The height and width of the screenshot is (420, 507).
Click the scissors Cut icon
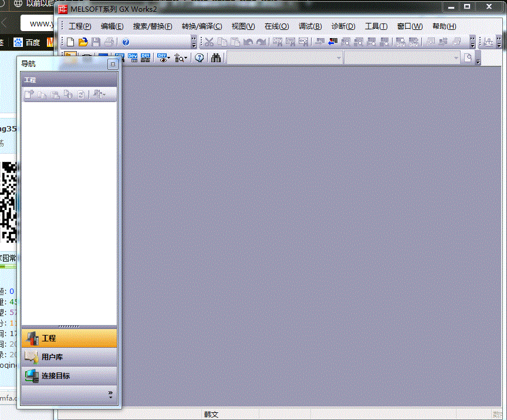tap(209, 42)
